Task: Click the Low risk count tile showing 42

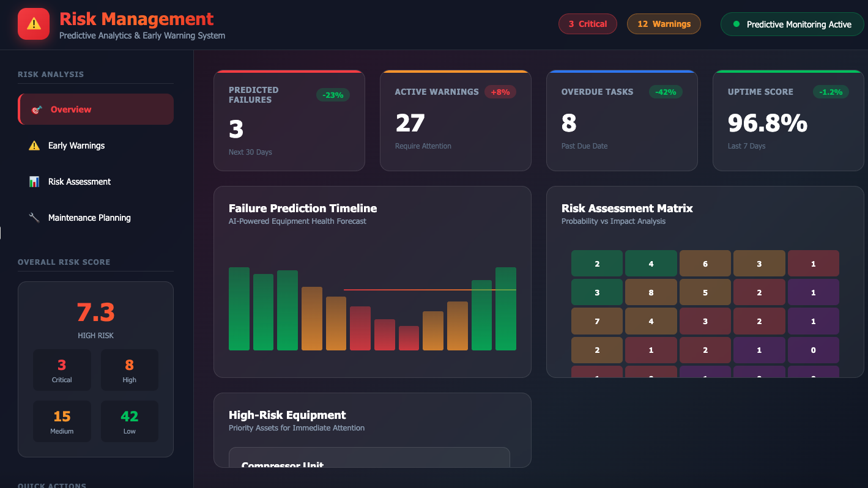Action: coord(129,421)
